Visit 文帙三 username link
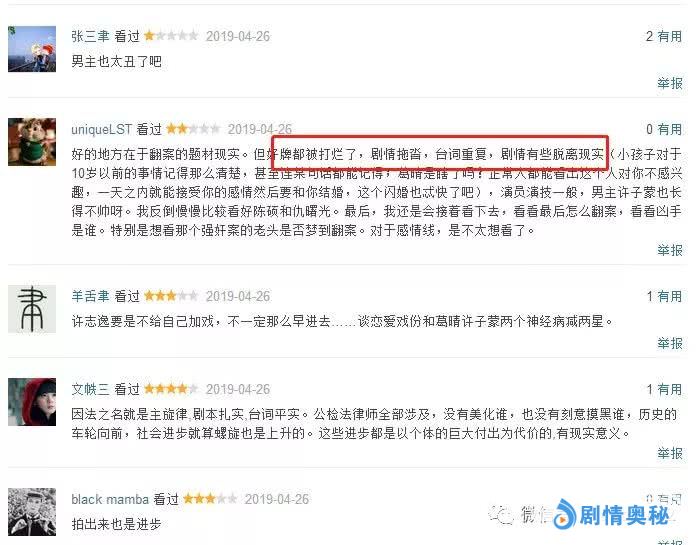 pos(90,389)
